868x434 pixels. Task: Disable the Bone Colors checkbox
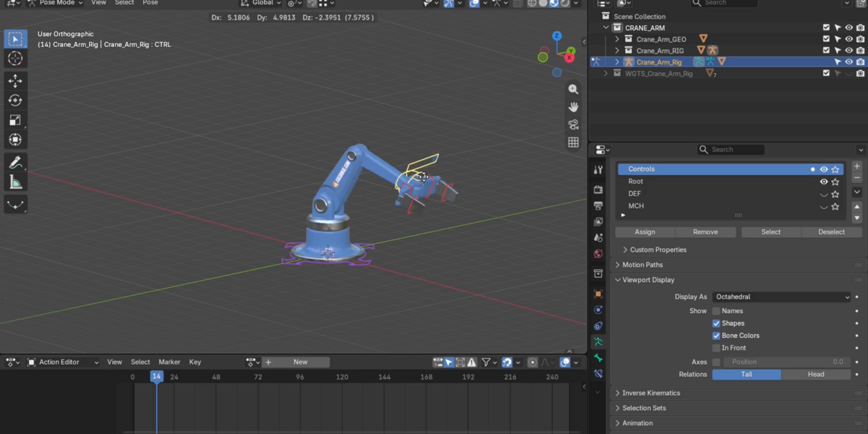point(716,336)
